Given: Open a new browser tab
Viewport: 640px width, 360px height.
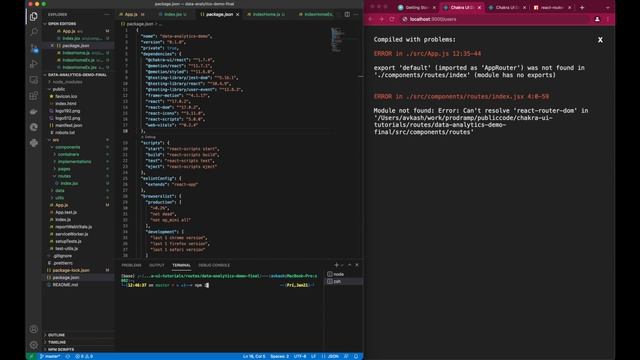Looking at the screenshot, I should click(582, 7).
